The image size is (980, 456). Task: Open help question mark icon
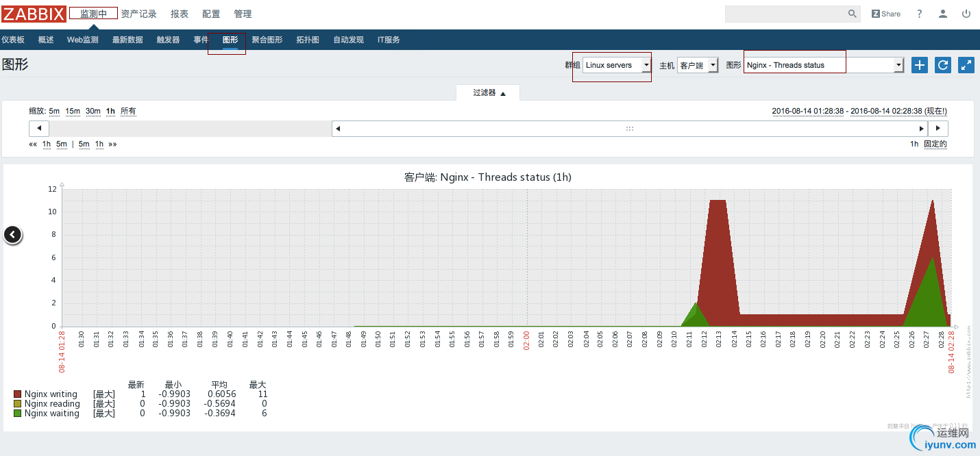click(x=920, y=14)
